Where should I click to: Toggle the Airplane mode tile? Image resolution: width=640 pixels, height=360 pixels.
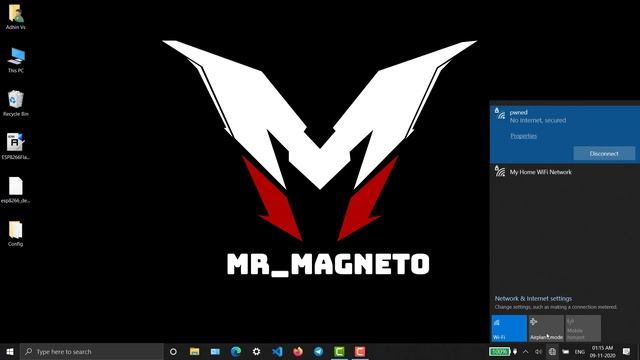pyautogui.click(x=546, y=328)
